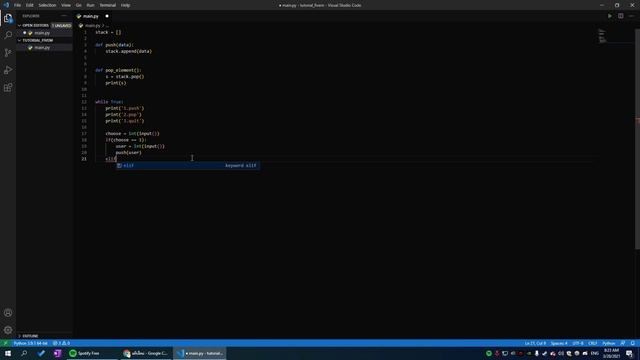640x360 pixels.
Task: Open the Extensions view
Action: [x=8, y=88]
